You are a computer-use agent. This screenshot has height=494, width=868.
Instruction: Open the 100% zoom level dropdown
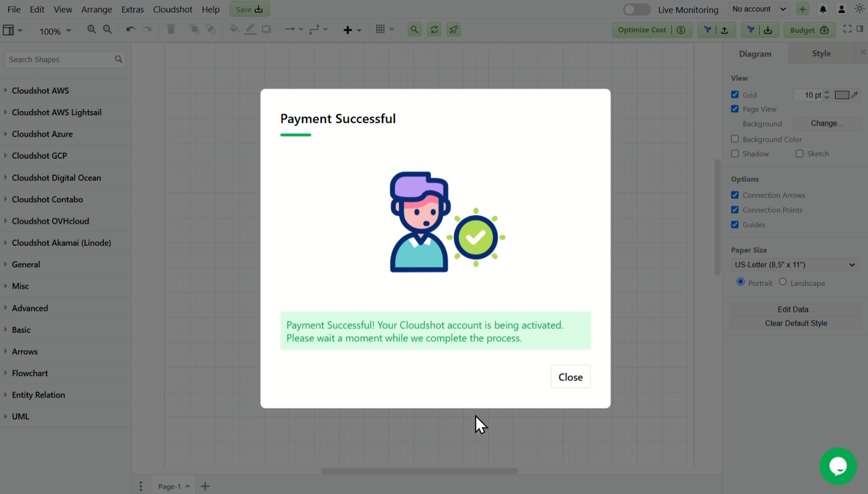click(55, 31)
